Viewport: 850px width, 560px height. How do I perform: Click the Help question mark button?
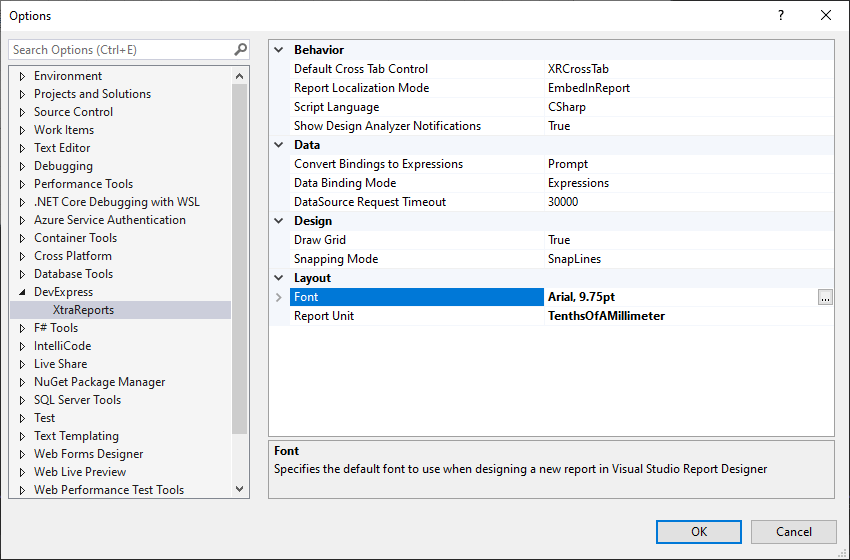coord(781,15)
